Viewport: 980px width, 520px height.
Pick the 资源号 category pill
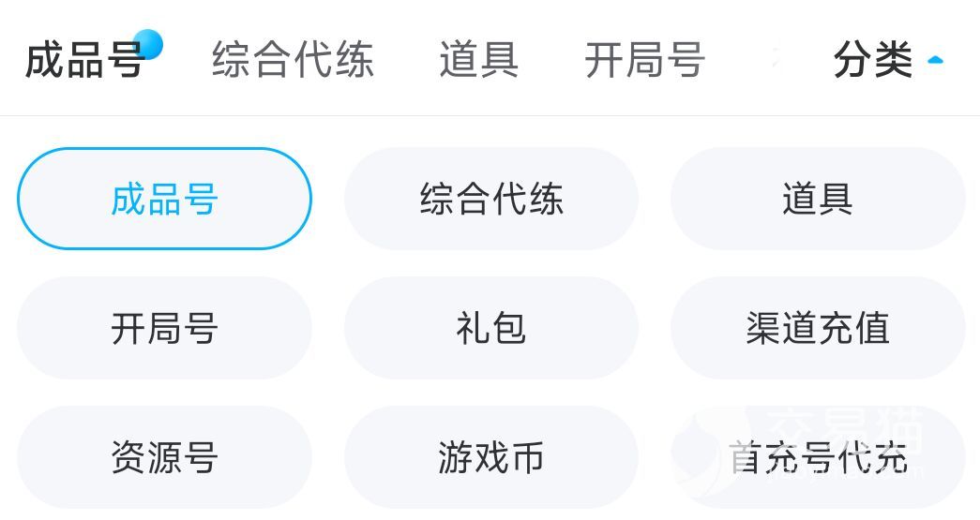pyautogui.click(x=164, y=457)
